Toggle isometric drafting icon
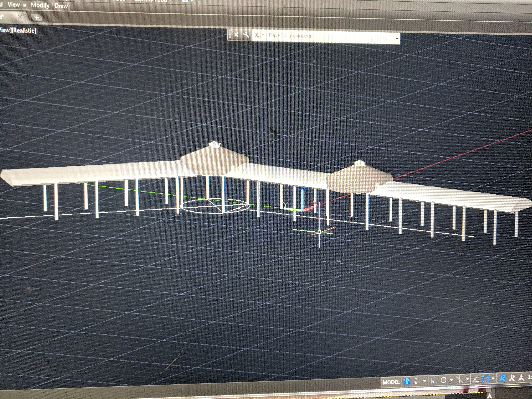Screen dimensions: 532x399 pyautogui.click(x=460, y=380)
